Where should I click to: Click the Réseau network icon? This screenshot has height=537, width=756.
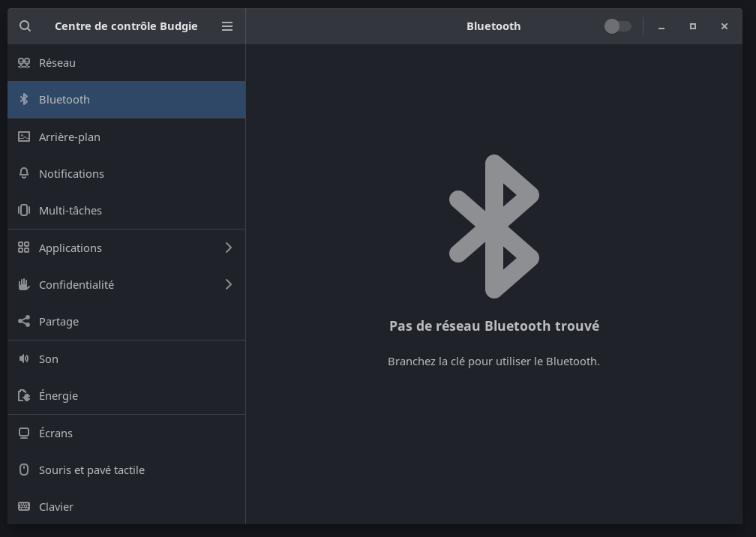tap(24, 63)
